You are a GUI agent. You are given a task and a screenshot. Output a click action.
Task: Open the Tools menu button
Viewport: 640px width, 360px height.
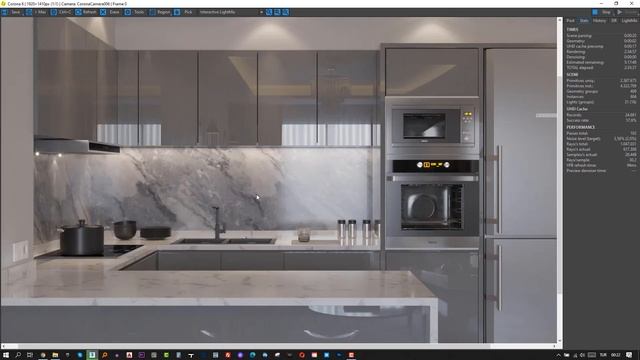pos(135,12)
